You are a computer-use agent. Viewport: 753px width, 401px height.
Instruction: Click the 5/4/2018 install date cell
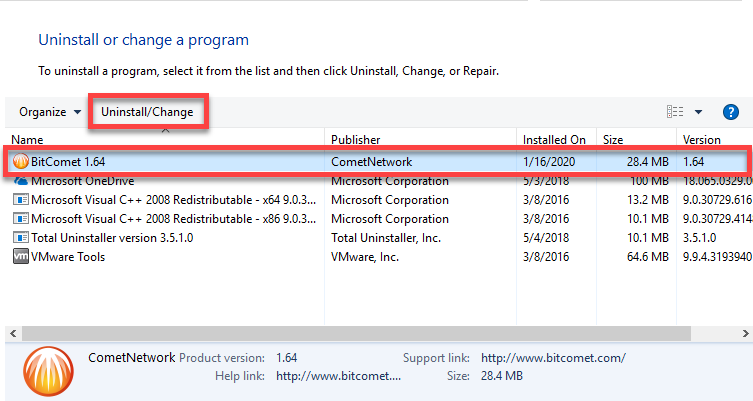click(x=546, y=238)
